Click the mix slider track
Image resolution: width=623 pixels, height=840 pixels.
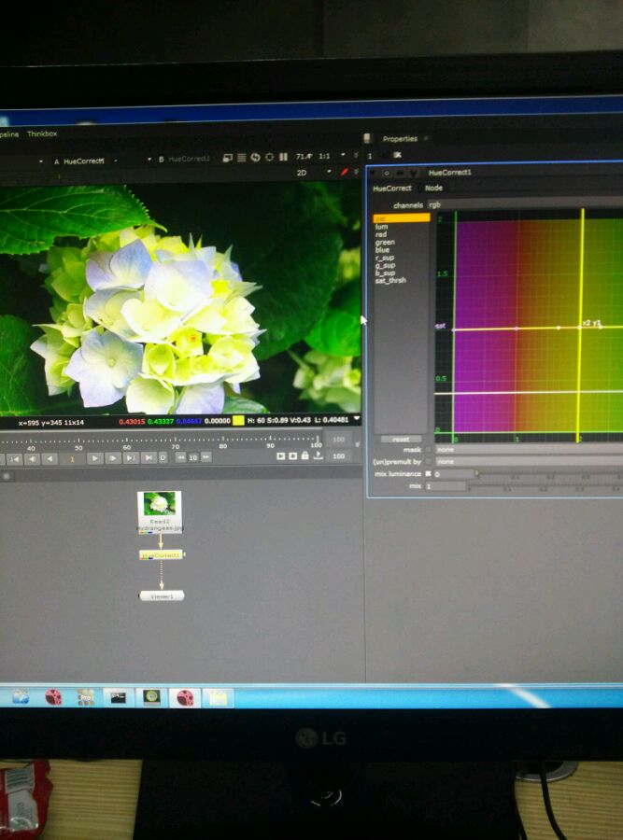pyautogui.click(x=545, y=486)
